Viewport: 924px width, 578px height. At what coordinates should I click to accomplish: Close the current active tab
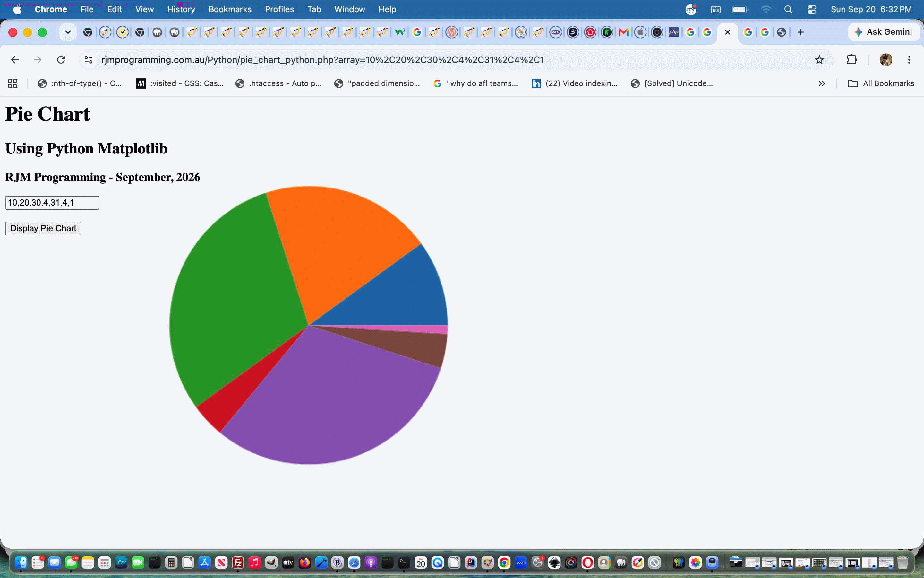(727, 32)
